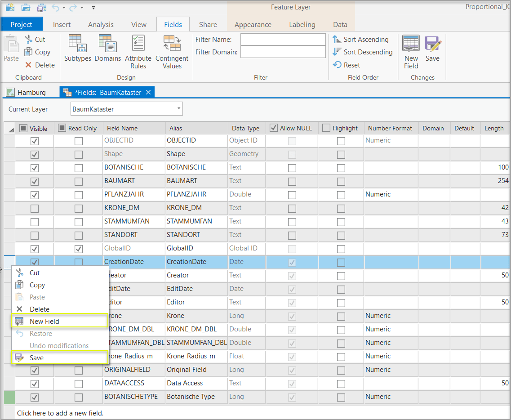Screen dimensions: 511x420
Task: Choose New Field in context menu
Action: click(x=44, y=322)
